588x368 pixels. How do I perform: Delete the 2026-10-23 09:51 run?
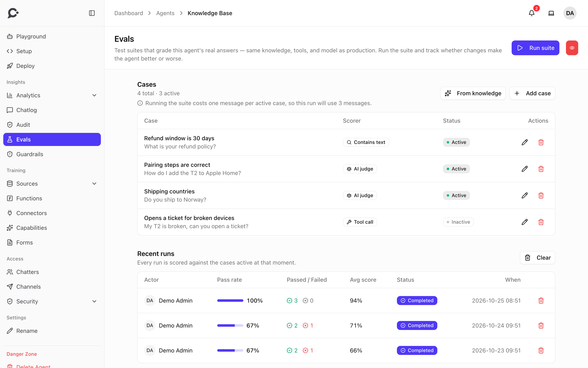(541, 350)
